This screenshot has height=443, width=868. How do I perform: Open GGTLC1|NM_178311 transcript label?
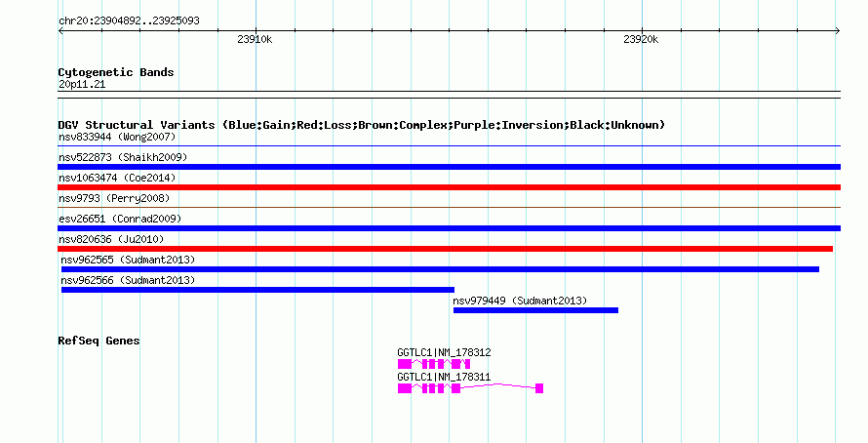pos(444,377)
